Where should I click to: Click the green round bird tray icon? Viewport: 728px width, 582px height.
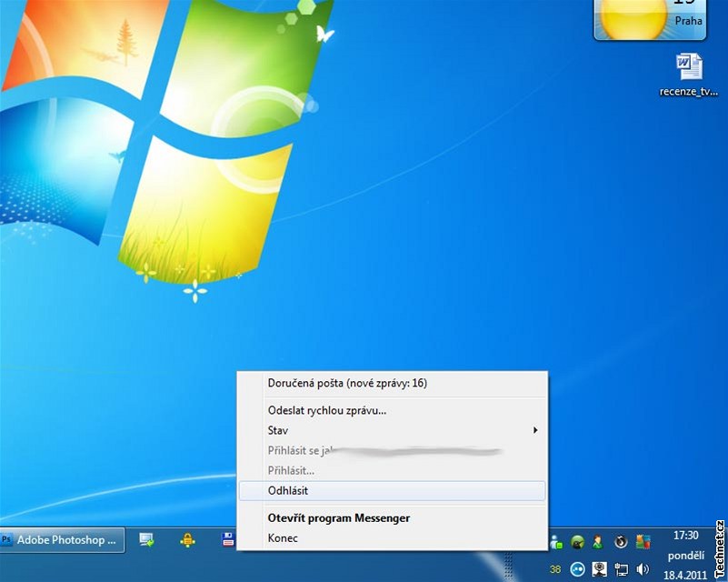pyautogui.click(x=577, y=542)
